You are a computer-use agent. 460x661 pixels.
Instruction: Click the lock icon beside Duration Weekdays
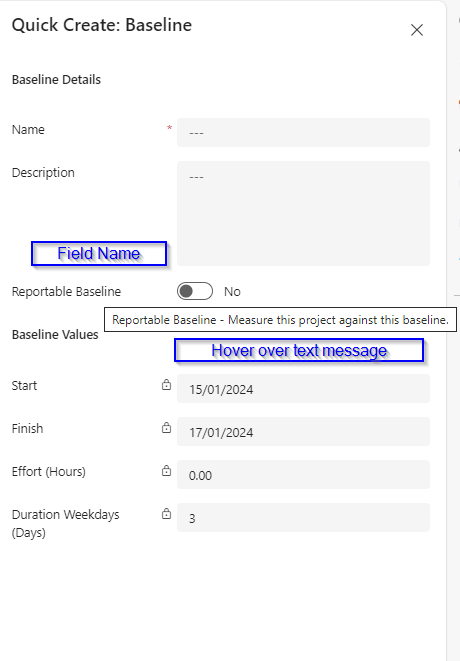(x=167, y=513)
